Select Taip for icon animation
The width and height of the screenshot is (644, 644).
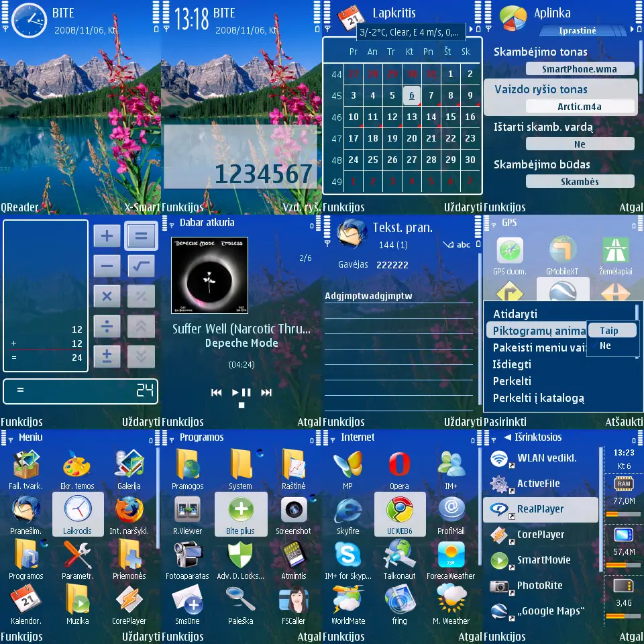point(612,330)
